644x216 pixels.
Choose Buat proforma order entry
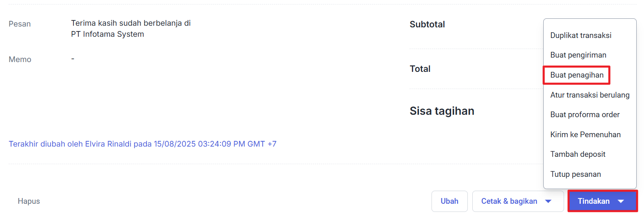[585, 115]
